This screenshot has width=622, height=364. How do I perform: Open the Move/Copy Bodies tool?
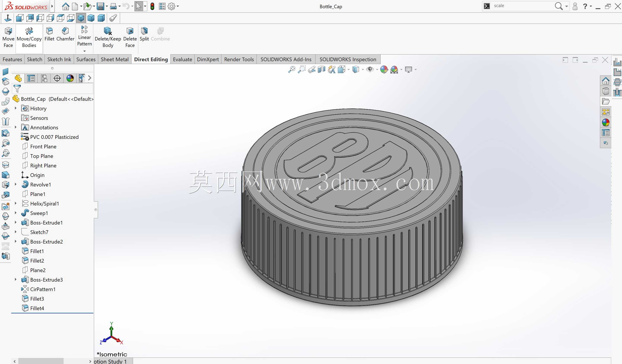coord(29,37)
